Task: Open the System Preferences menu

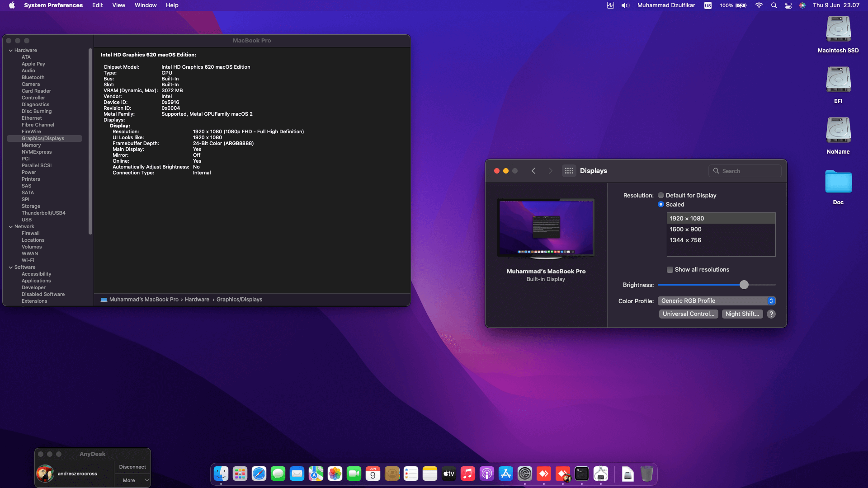Action: (53, 5)
